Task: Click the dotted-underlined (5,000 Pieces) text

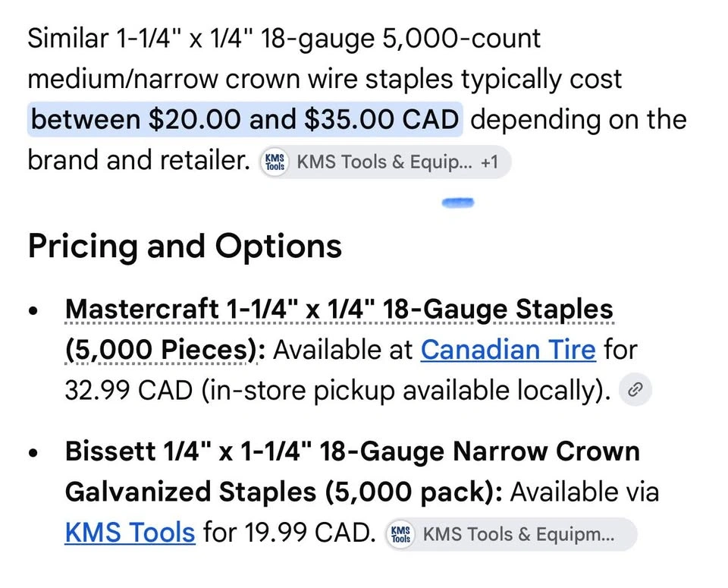Action: [161, 351]
